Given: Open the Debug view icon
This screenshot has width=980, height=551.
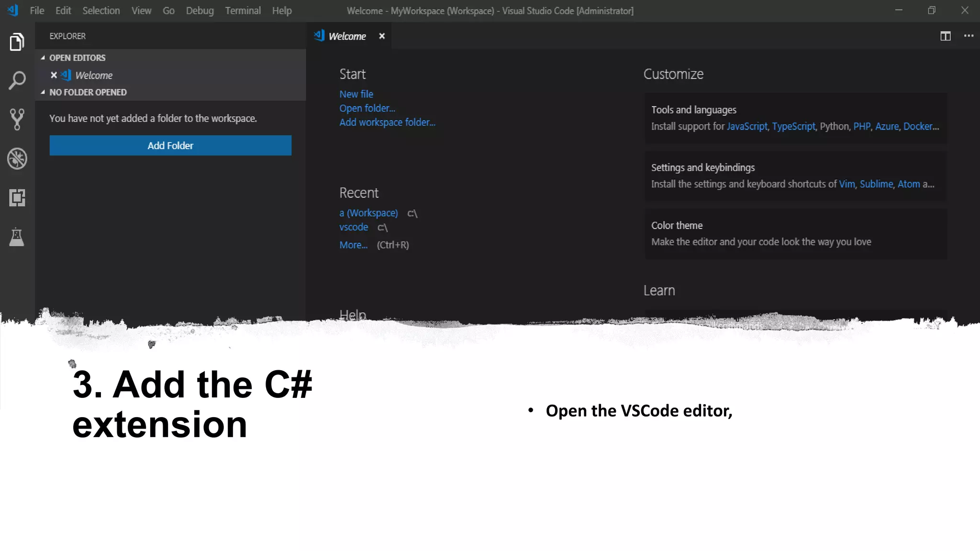Looking at the screenshot, I should click(x=17, y=159).
